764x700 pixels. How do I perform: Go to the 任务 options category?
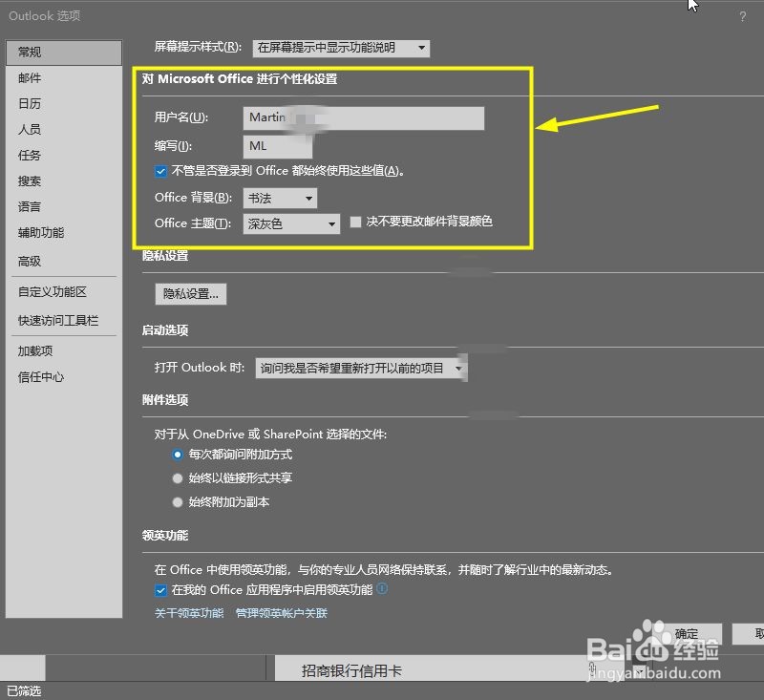point(64,156)
